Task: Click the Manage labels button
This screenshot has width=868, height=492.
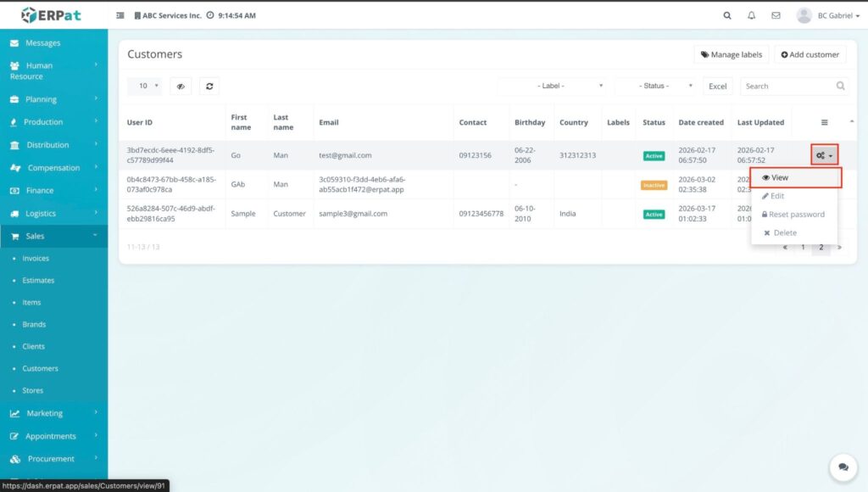Action: pyautogui.click(x=731, y=54)
